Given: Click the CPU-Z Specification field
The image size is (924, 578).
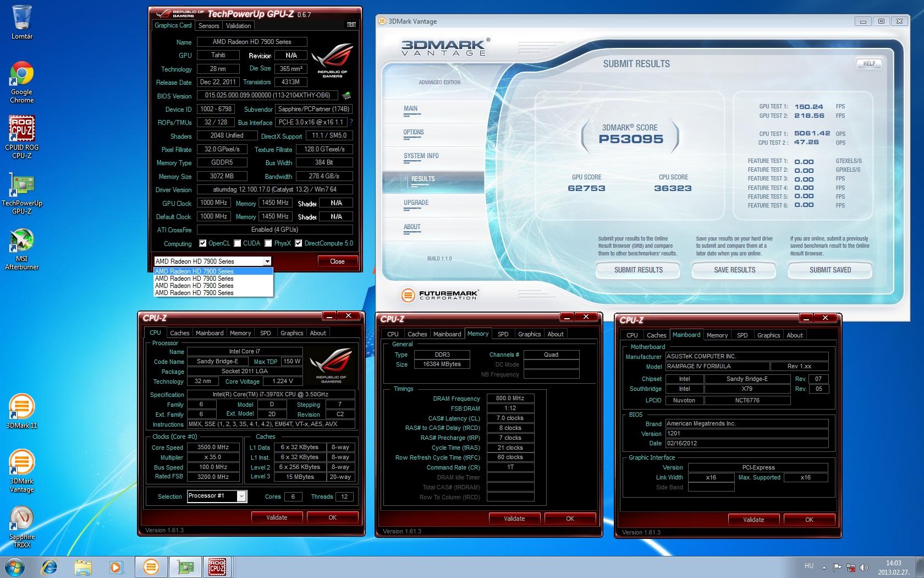Looking at the screenshot, I should 271,395.
